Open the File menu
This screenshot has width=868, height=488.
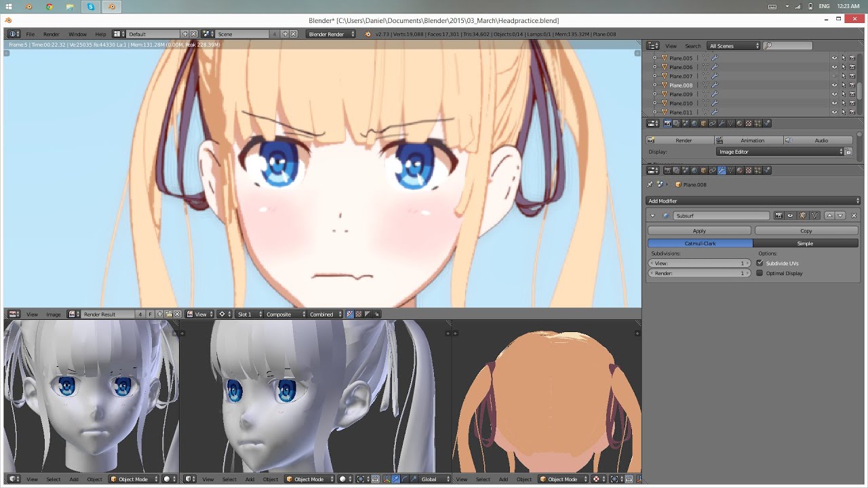[31, 34]
